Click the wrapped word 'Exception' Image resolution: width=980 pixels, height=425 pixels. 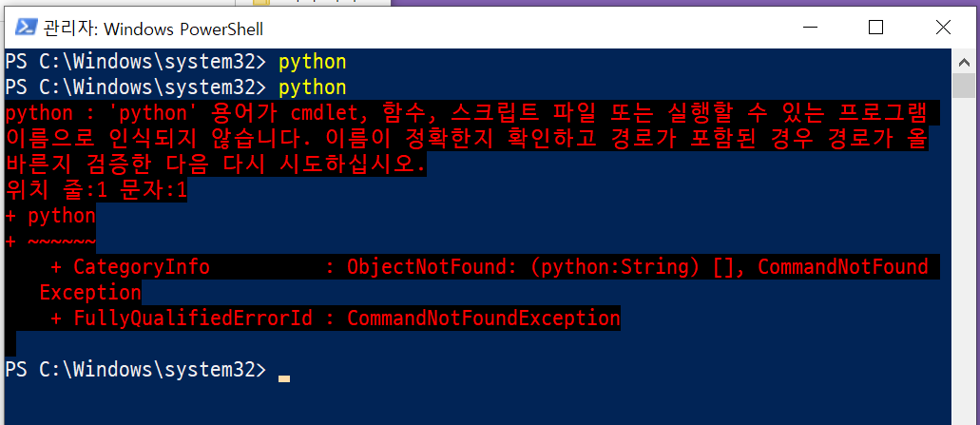point(90,293)
